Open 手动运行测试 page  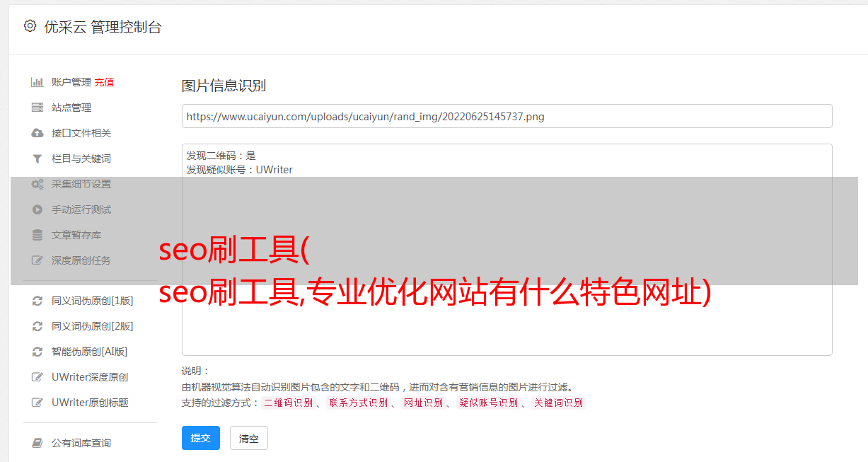[x=81, y=209]
